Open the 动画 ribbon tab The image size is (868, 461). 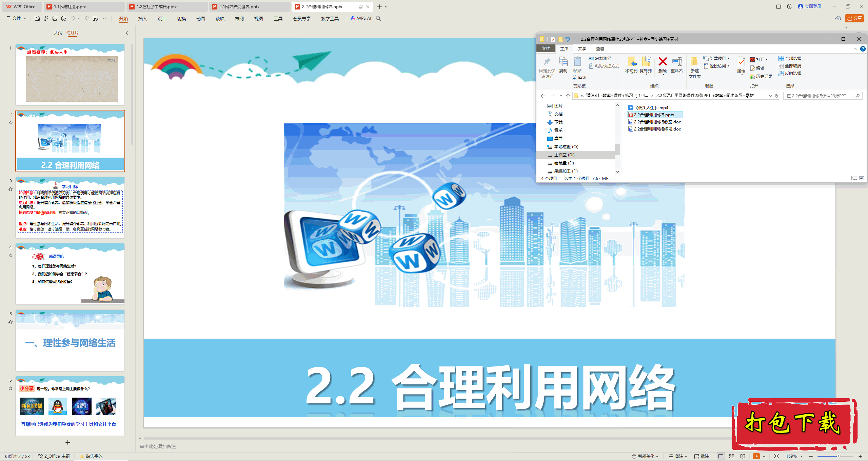(200, 19)
